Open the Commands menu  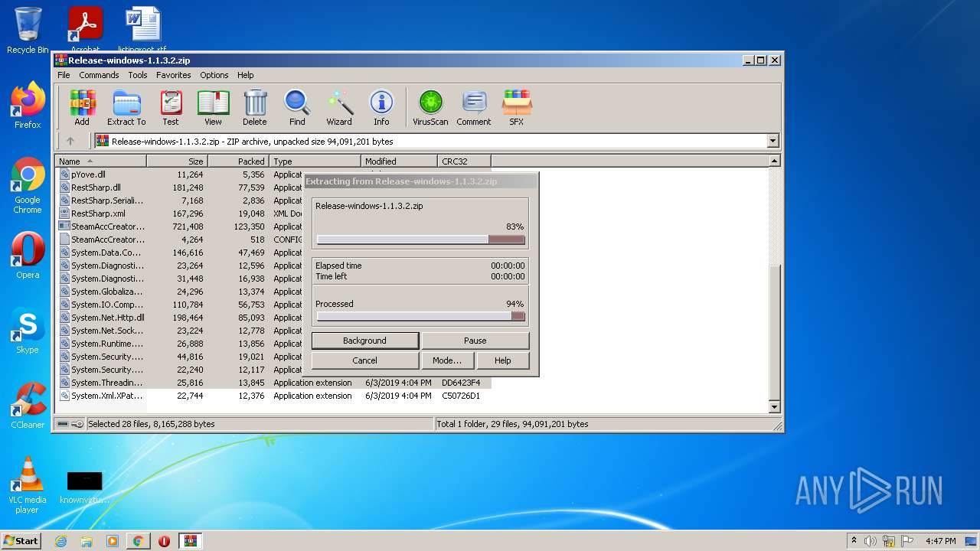tap(99, 75)
